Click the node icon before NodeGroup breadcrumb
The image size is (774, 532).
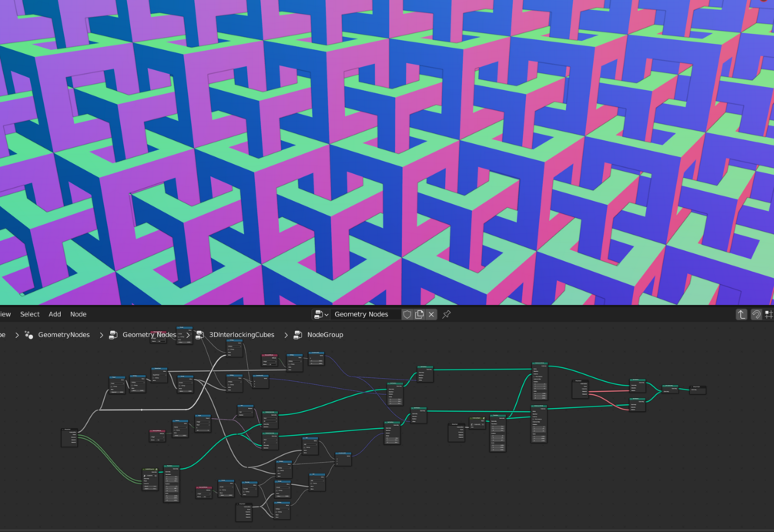tap(297, 335)
